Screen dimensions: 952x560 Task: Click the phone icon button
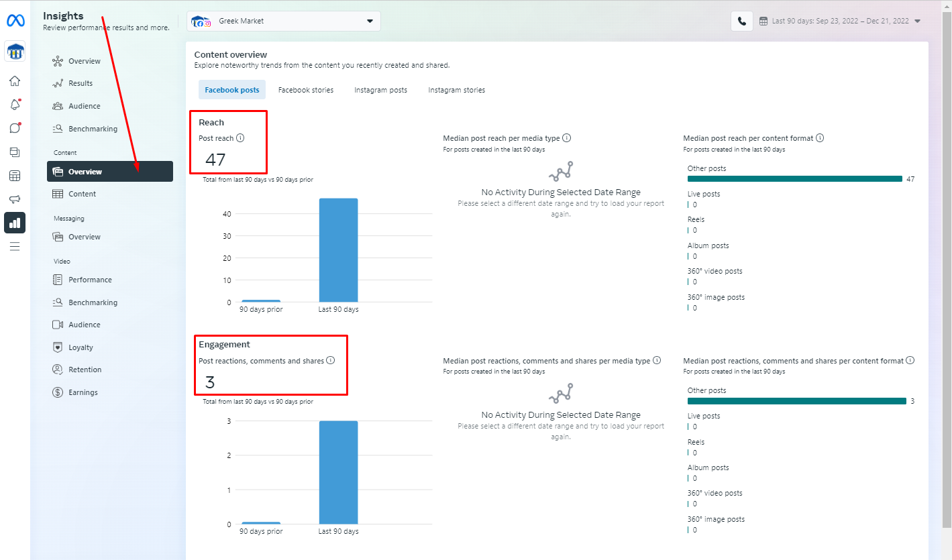(741, 21)
